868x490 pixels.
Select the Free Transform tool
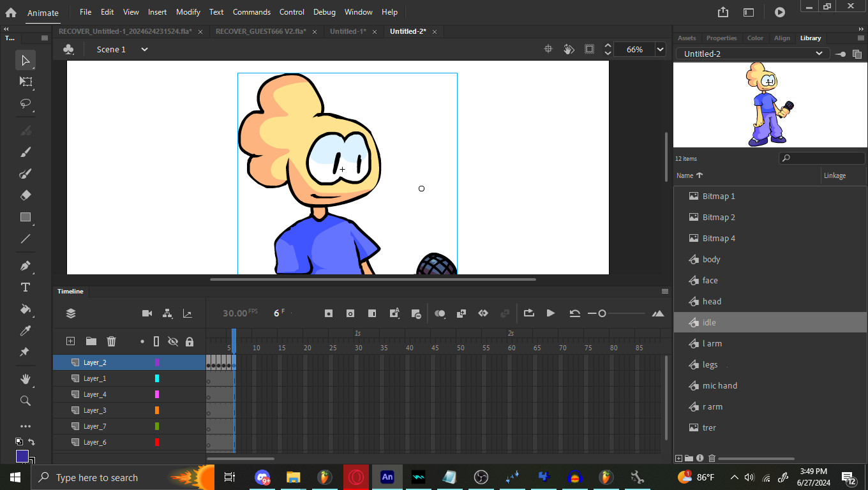click(x=26, y=82)
